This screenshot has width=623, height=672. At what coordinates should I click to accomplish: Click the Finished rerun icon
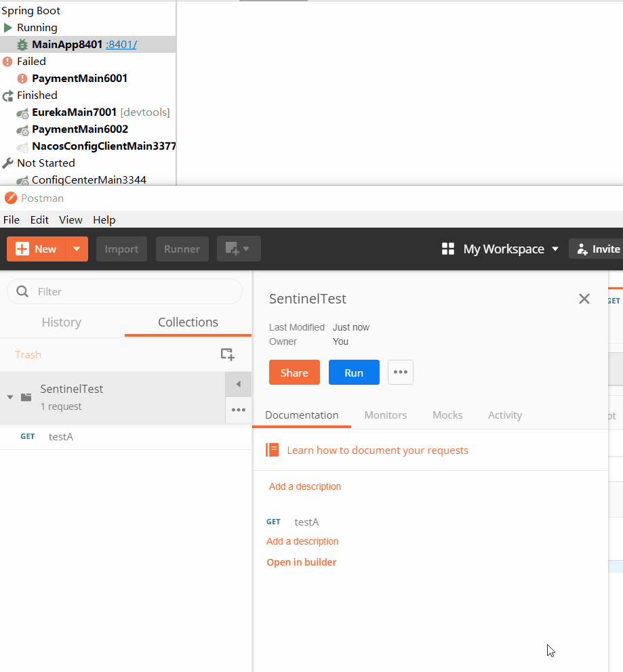tap(7, 96)
